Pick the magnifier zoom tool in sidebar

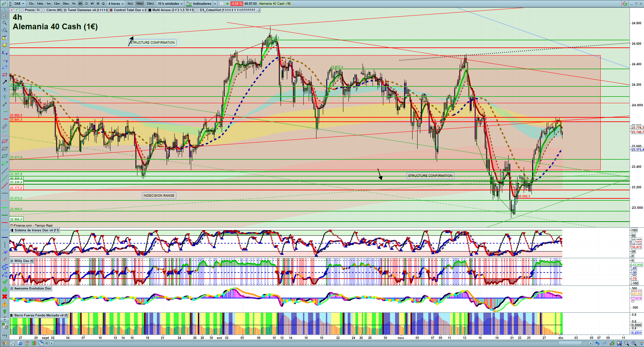coord(5,23)
